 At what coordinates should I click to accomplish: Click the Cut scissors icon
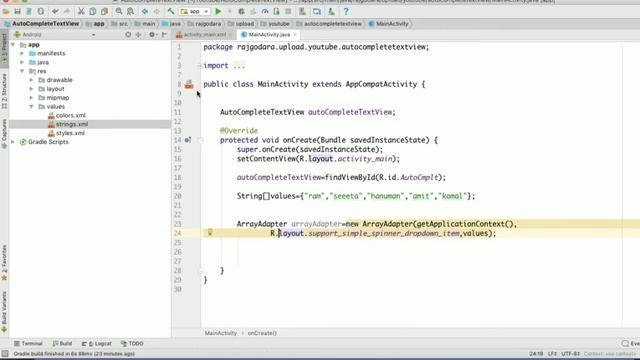81,11
